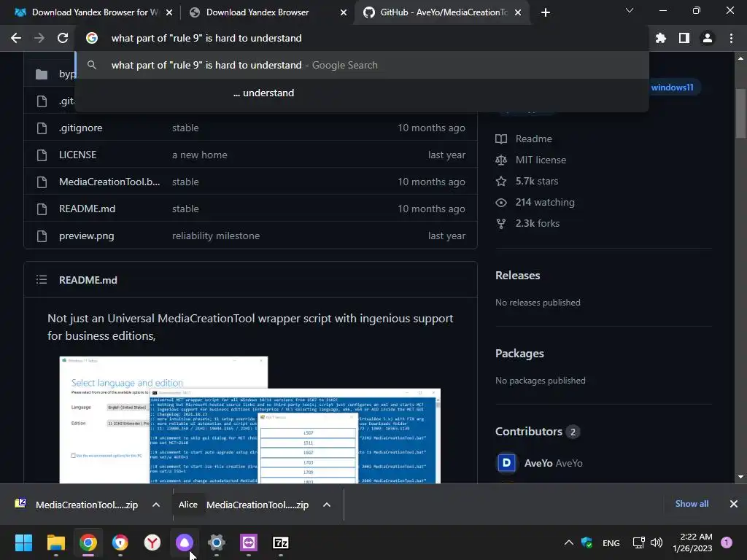Screen dimensions: 747x560
Task: Open the AveYo contributor profile name
Action: pos(538,463)
